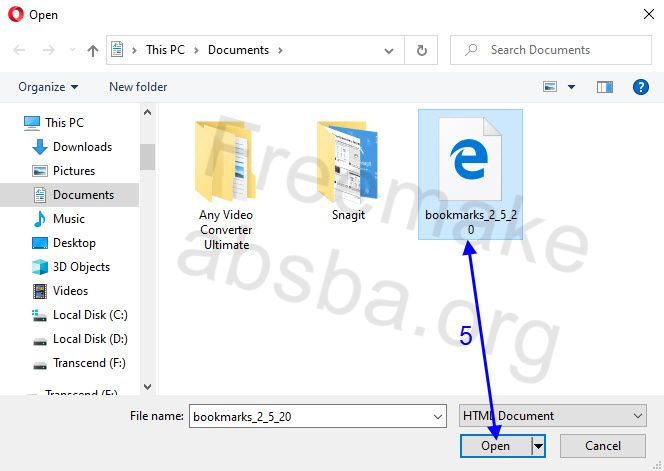Screen dimensions: 664x471
Task: Open address bar previous locations dropdown
Action: 389,51
